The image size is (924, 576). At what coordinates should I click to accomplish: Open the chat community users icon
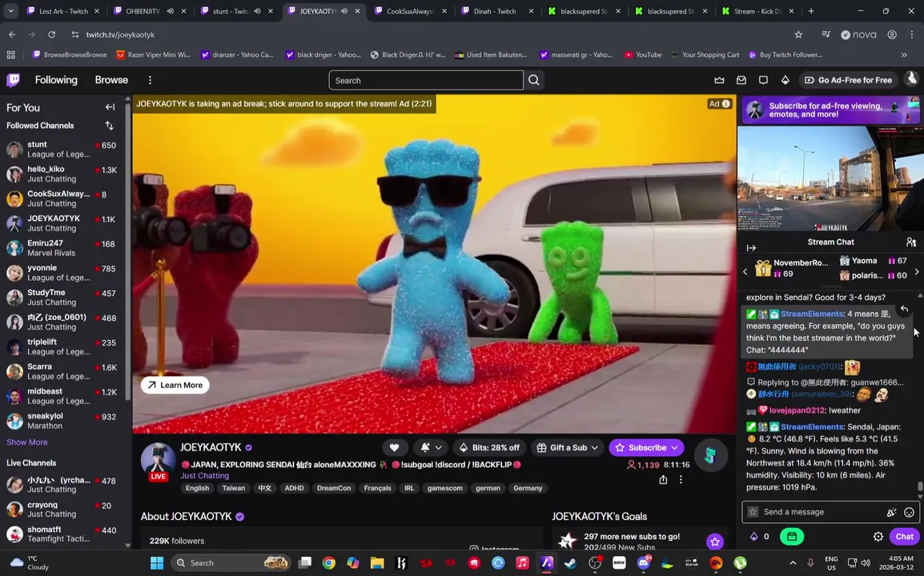911,242
